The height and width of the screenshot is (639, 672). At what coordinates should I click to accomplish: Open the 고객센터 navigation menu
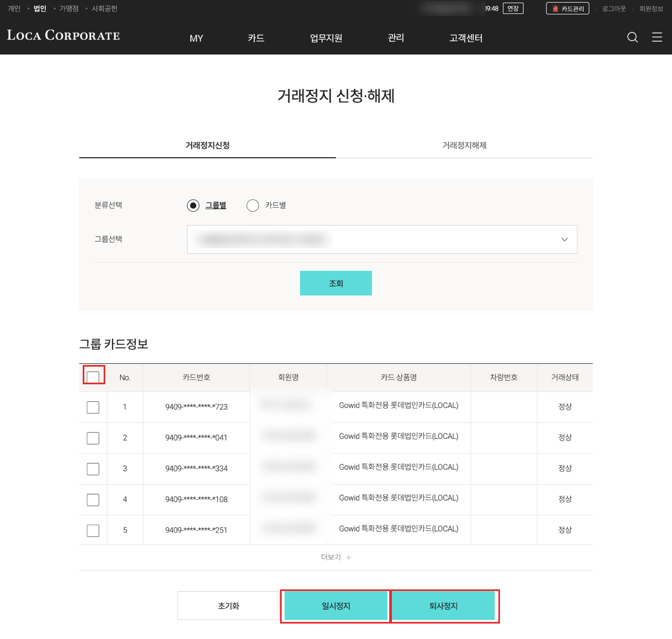click(466, 38)
